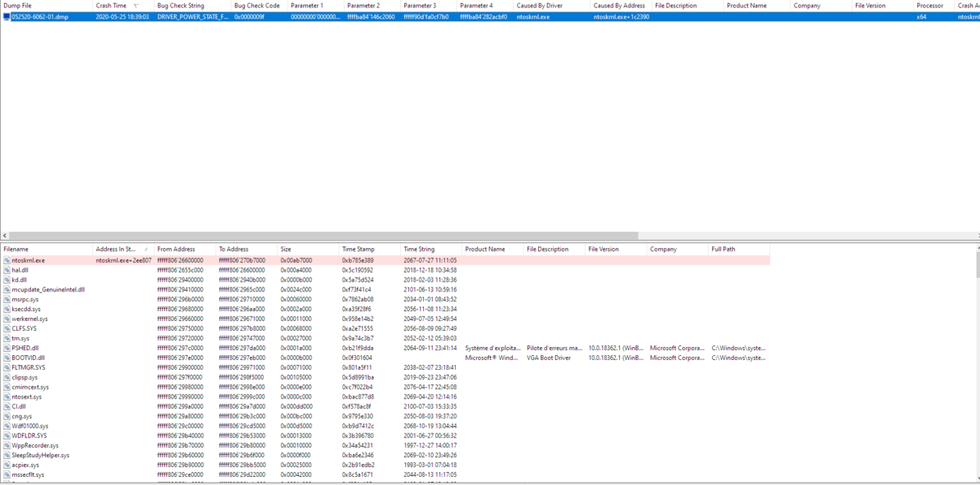Click the WDFLDR.SYS file icon
The image size is (980, 485).
pyautogui.click(x=7, y=436)
